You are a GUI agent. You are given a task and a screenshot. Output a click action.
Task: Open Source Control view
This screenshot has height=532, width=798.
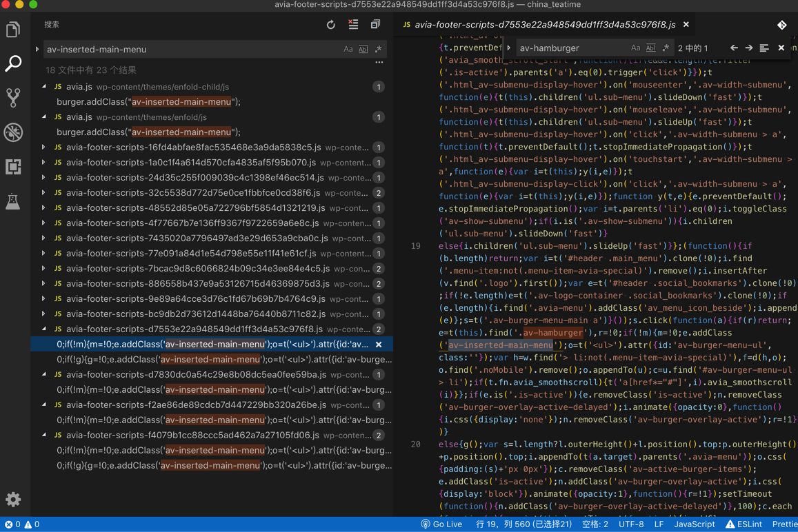pyautogui.click(x=13, y=98)
